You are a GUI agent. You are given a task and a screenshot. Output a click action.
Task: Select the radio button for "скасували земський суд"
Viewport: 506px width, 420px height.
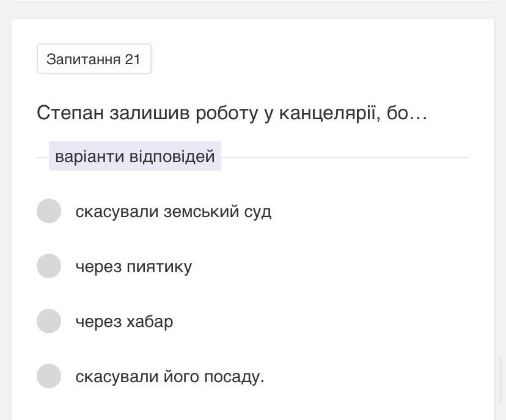pyautogui.click(x=49, y=211)
